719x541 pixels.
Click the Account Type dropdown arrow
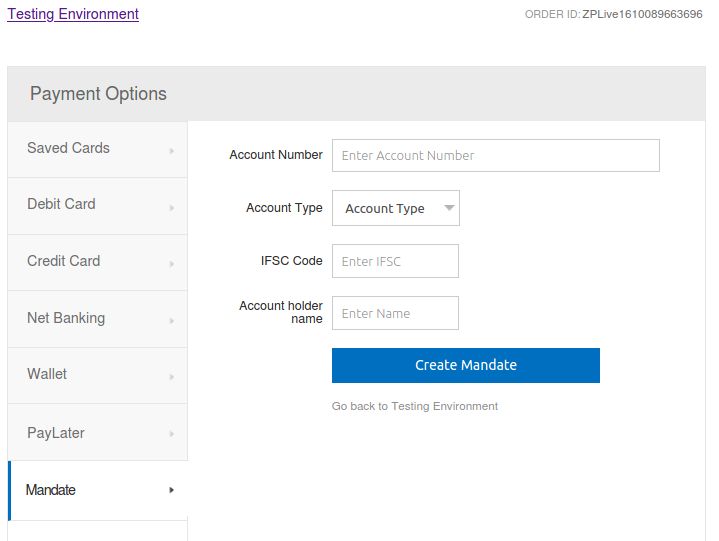click(x=449, y=208)
